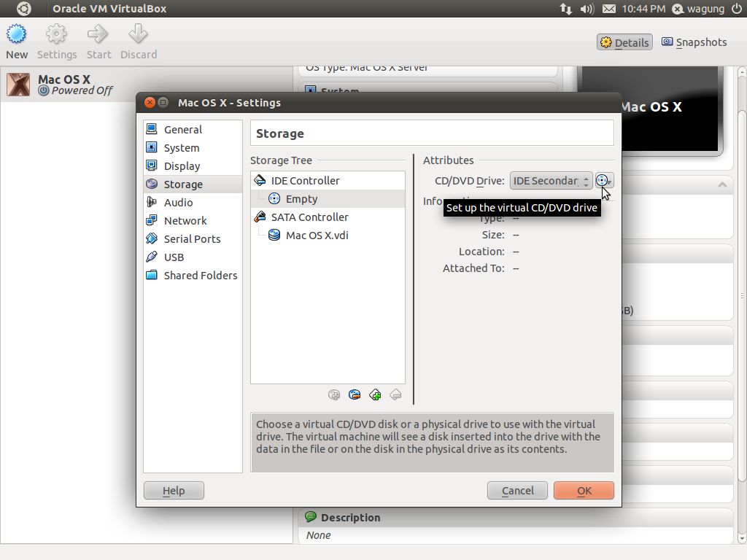
Task: Click the Add Attachment green plus icon
Action: click(x=375, y=394)
